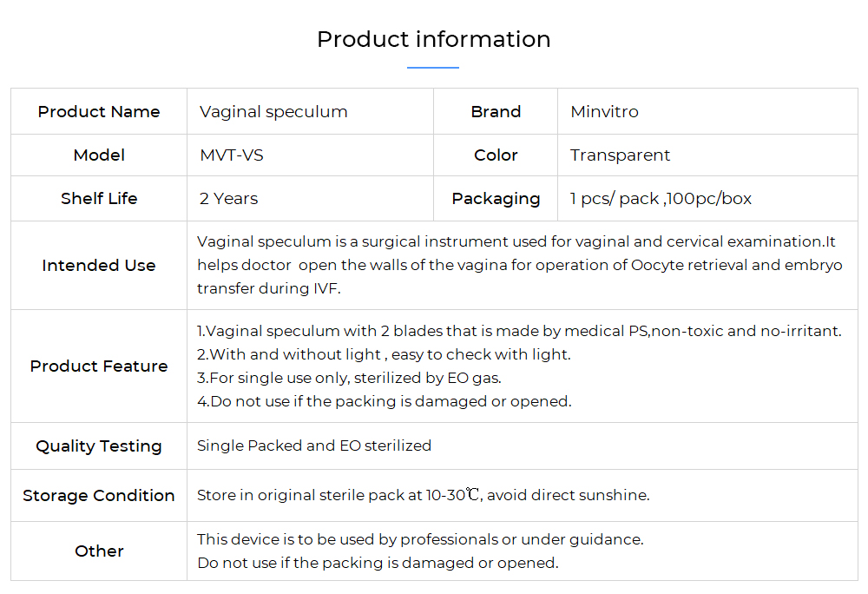Click the Vaginal speculum product name value
Viewport: 868px width, 594px height.
point(273,112)
